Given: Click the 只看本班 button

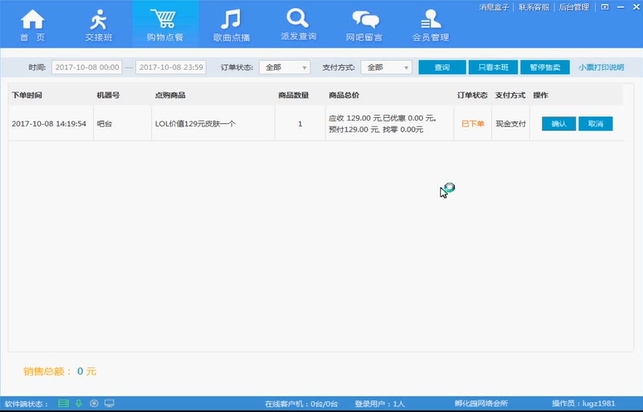Looking at the screenshot, I should [493, 68].
